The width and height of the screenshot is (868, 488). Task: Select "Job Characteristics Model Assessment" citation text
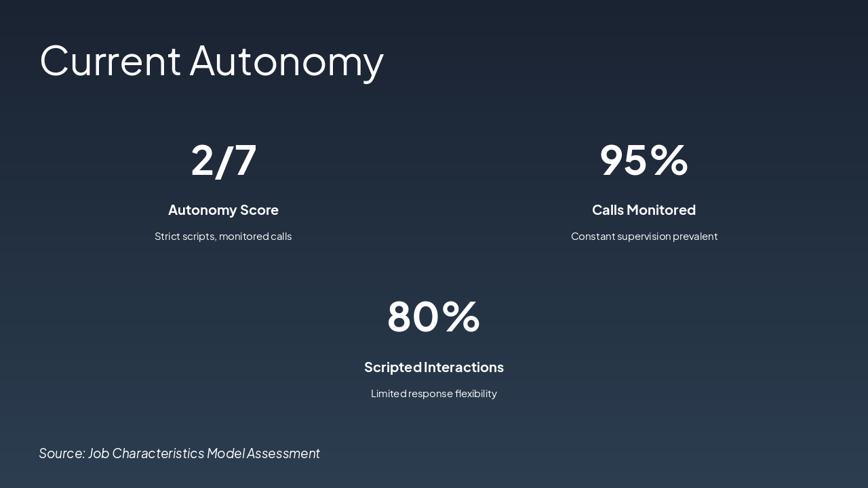tap(204, 453)
